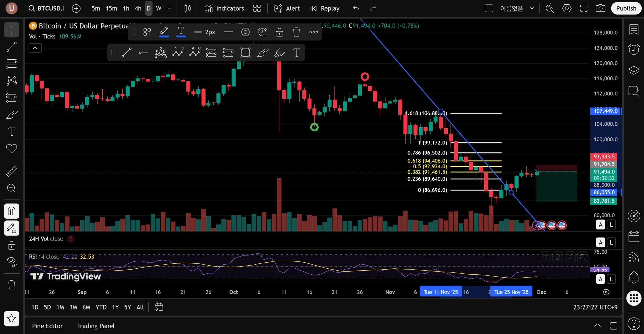The width and height of the screenshot is (644, 334).
Task: Open the Trading Panel tab
Action: tap(96, 326)
